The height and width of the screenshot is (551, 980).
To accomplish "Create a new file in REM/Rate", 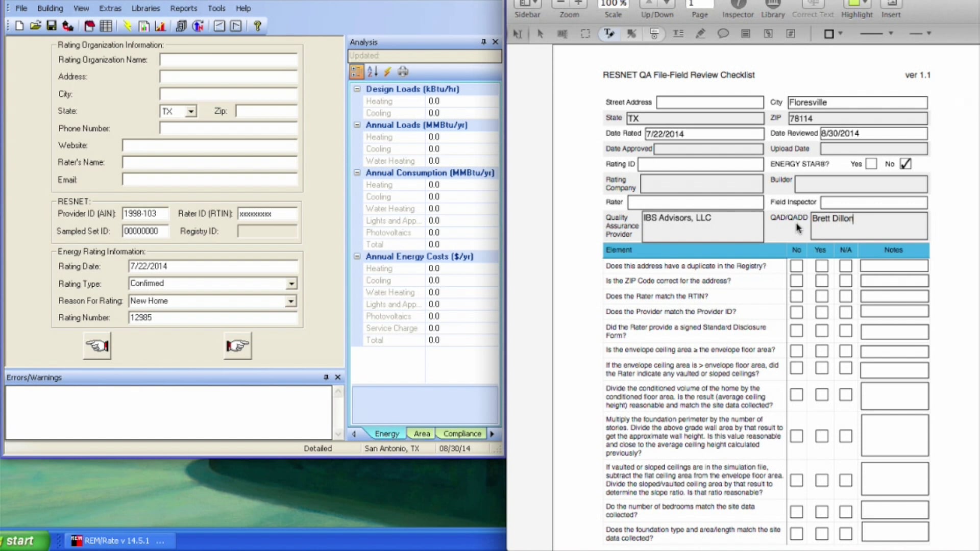I will coord(19,26).
